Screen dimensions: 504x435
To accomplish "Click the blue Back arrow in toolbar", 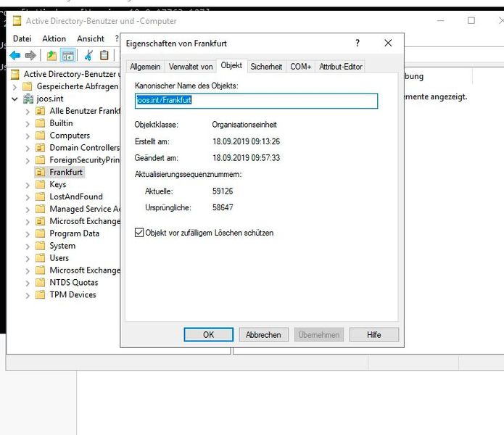I will click(15, 55).
